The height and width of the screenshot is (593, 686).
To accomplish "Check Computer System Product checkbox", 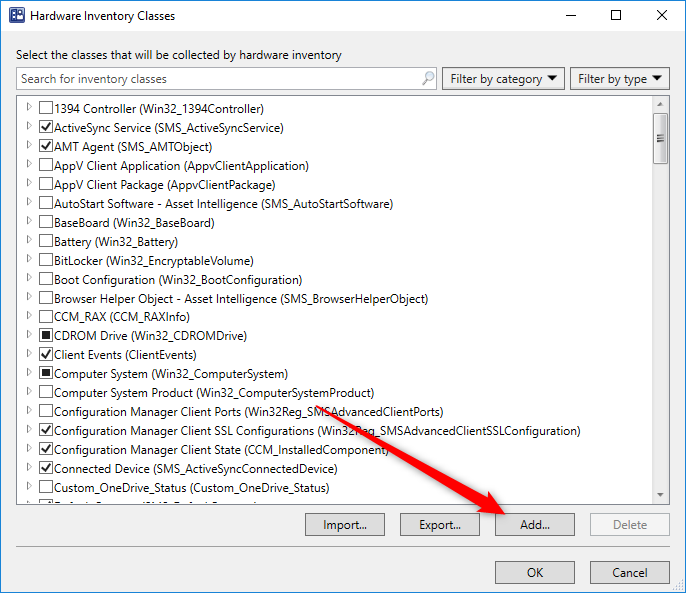I will click(x=46, y=392).
